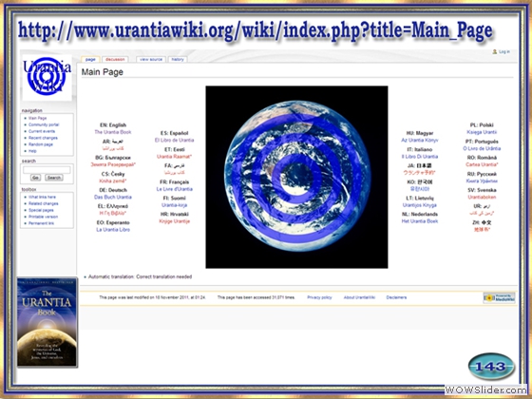Open the Recent changes navigation link
This screenshot has width=532, height=399.
pyautogui.click(x=43, y=138)
